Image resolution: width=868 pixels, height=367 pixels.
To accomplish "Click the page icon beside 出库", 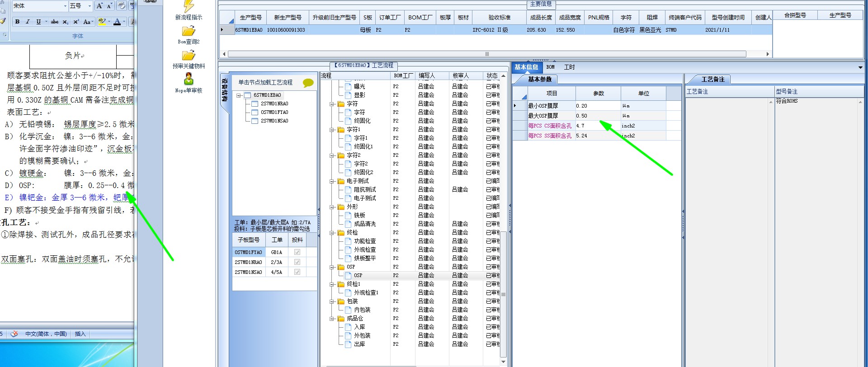I will (x=348, y=344).
